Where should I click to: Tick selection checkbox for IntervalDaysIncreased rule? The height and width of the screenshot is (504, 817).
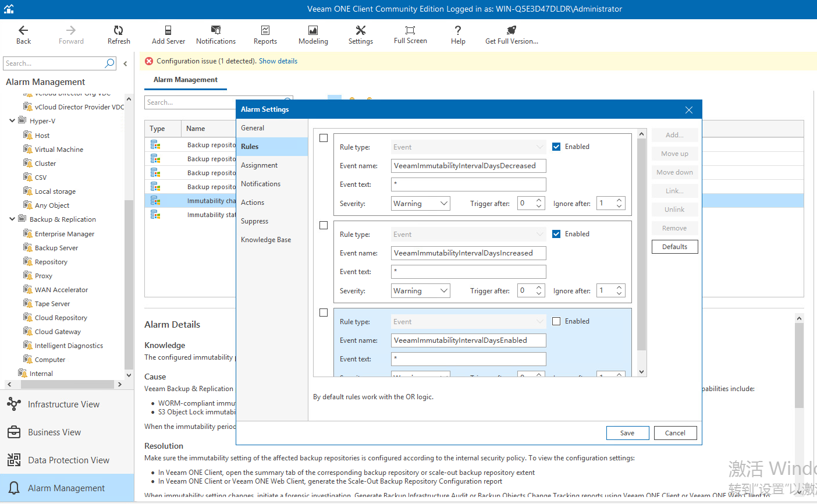(x=324, y=225)
